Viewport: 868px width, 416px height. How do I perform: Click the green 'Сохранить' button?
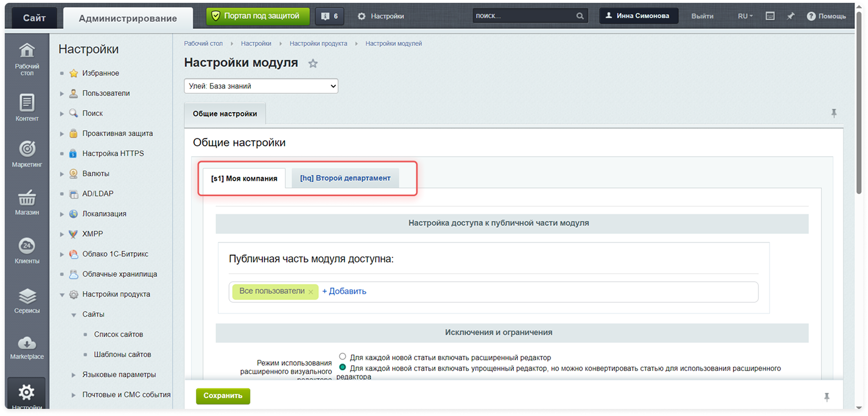coord(223,396)
